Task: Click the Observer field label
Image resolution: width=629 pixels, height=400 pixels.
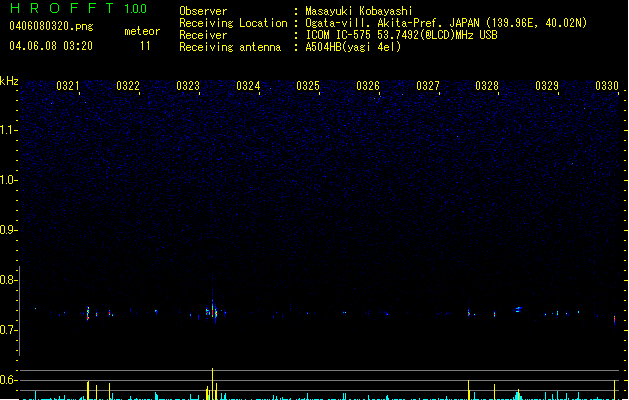Action: (203, 11)
